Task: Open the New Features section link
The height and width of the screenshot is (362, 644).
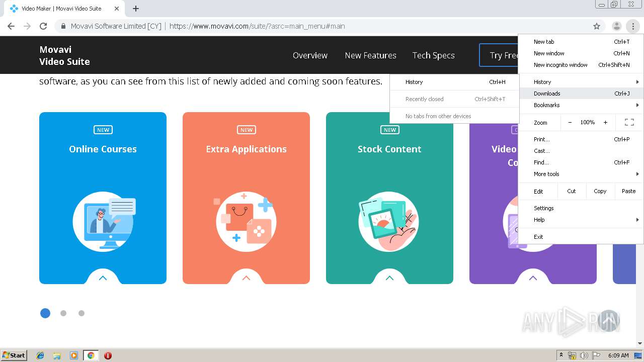Action: (370, 55)
